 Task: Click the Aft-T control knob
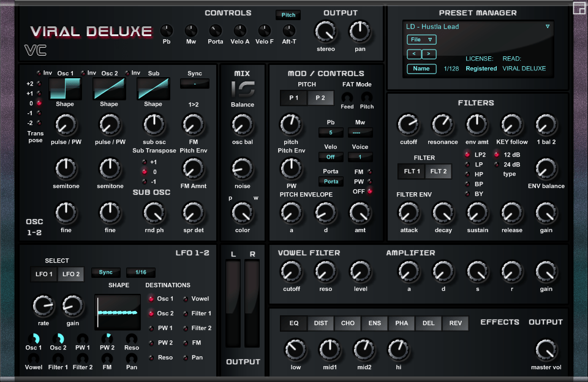pyautogui.click(x=288, y=31)
